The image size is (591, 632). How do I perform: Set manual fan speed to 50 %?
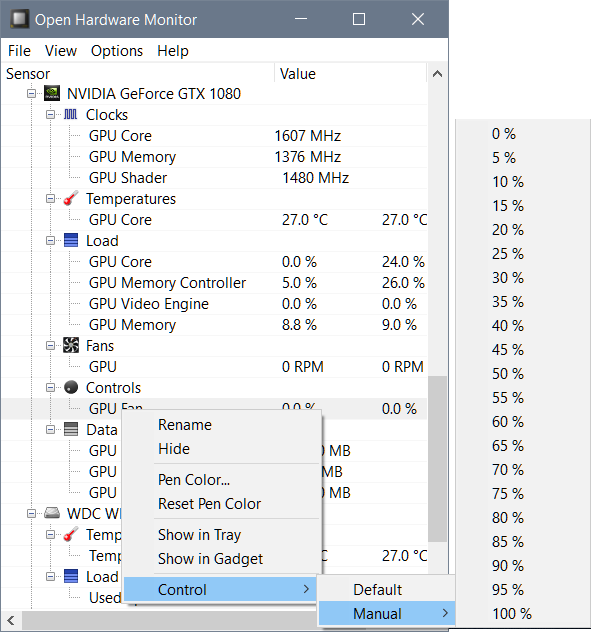point(523,374)
